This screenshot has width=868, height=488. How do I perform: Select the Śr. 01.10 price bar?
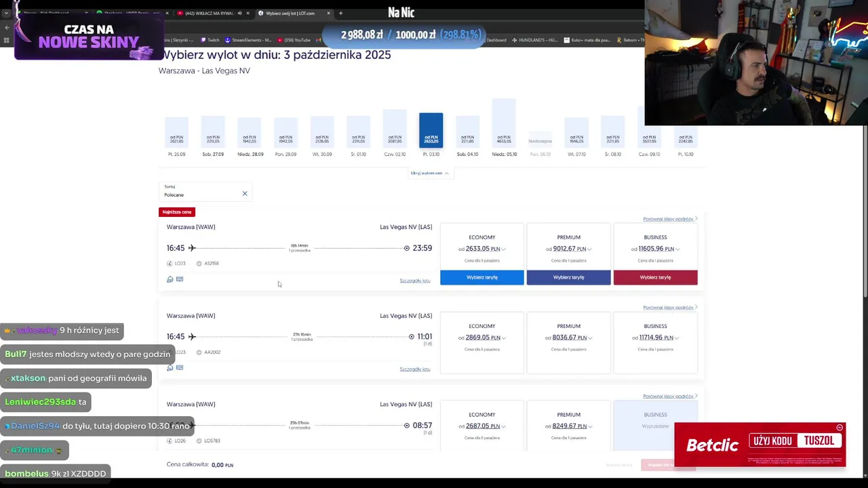click(x=358, y=132)
